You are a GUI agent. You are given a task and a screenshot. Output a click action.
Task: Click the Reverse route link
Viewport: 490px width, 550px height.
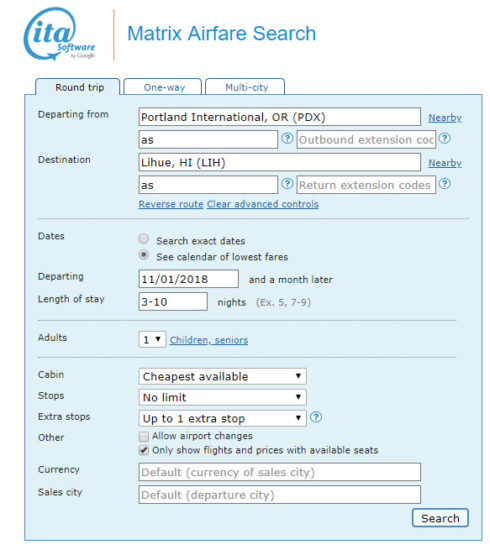[x=171, y=204]
